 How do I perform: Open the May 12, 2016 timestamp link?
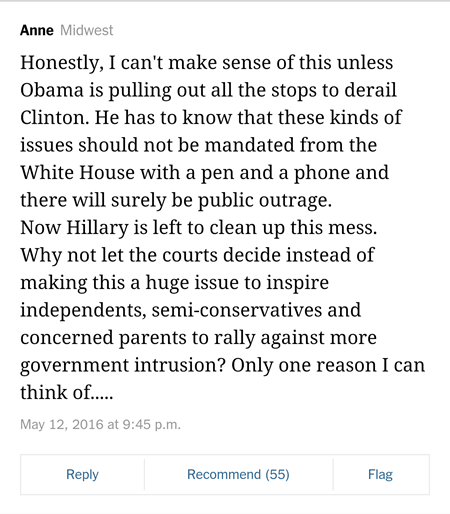[100, 424]
